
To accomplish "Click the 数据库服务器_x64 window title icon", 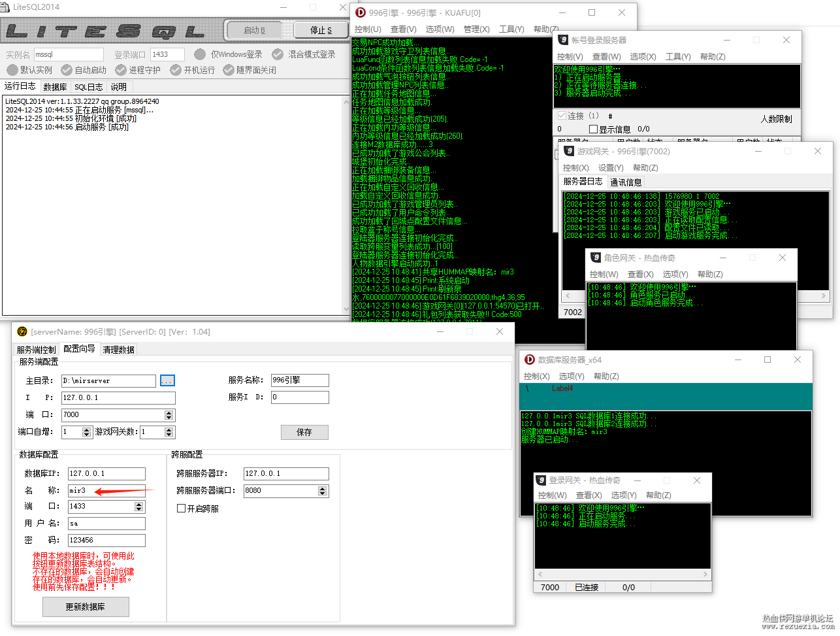I will pyautogui.click(x=530, y=360).
